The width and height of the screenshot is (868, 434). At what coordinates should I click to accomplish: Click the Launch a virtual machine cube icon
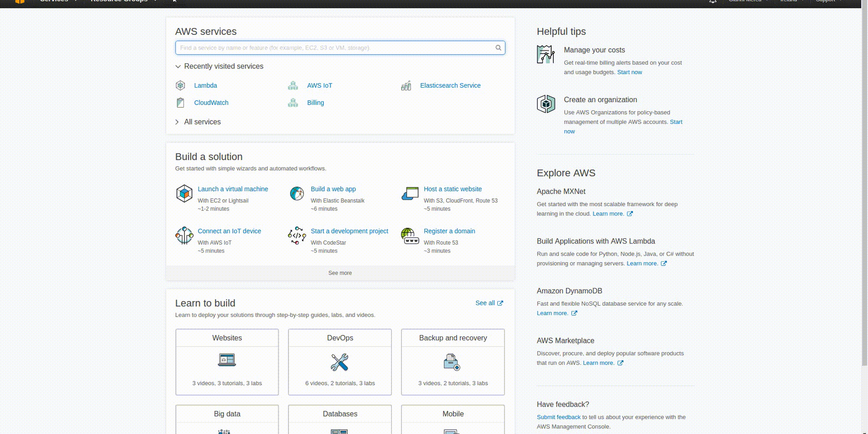coord(184,194)
